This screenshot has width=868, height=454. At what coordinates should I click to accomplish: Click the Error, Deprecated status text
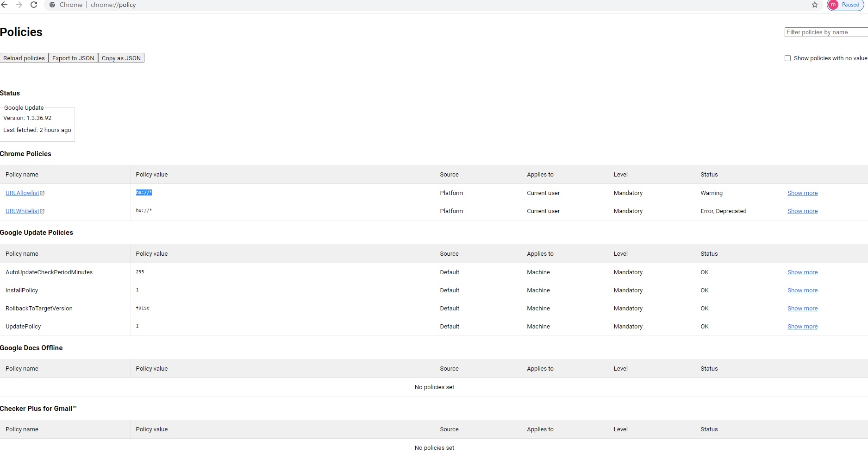point(724,211)
